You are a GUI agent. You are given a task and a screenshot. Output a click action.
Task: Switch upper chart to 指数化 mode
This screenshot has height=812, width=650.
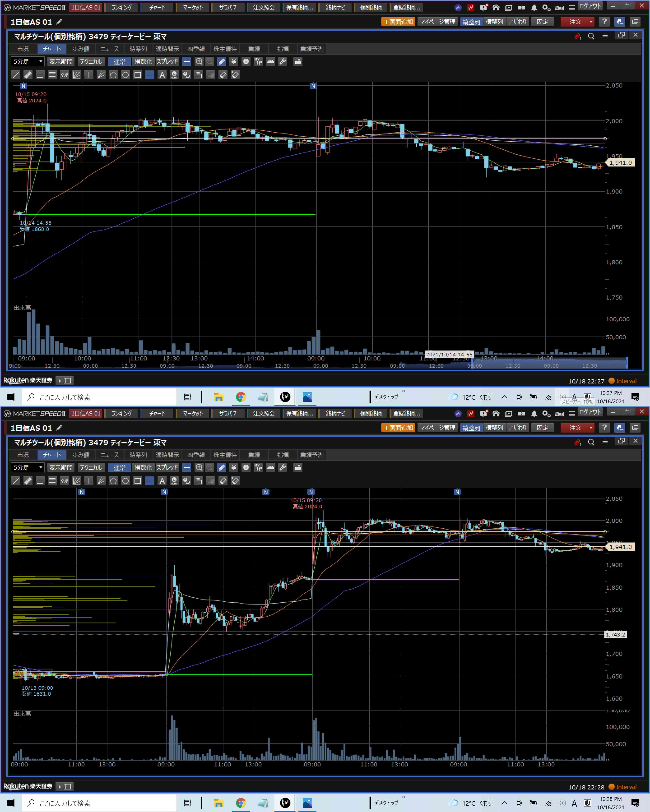[143, 61]
